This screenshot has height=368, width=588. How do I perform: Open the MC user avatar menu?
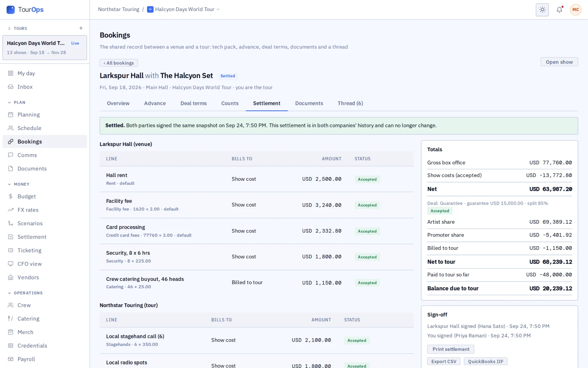pyautogui.click(x=576, y=10)
